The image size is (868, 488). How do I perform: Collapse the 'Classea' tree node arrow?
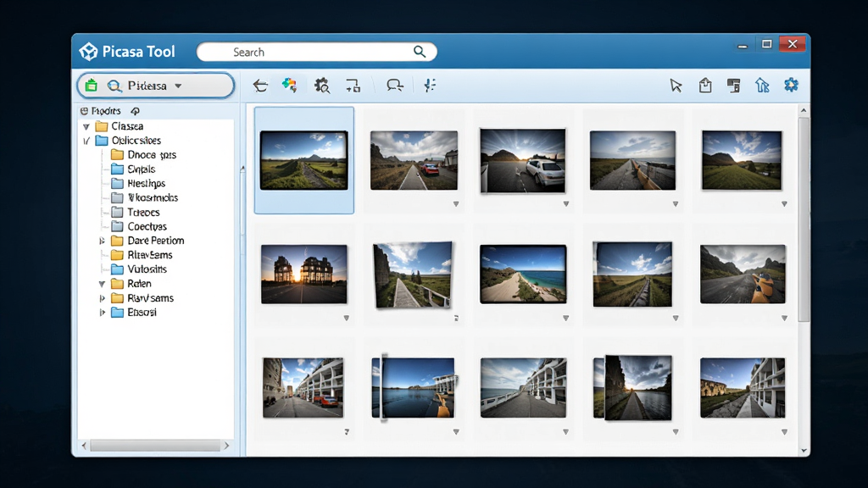point(86,127)
